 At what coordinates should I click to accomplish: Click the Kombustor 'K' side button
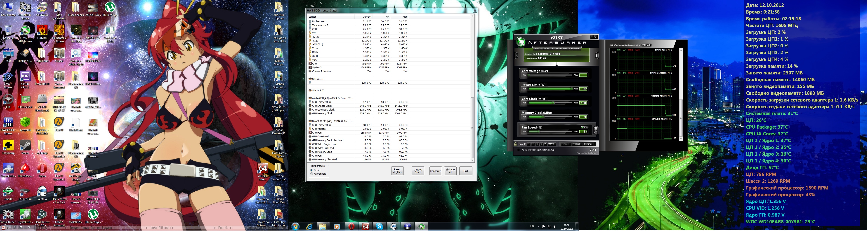[x=516, y=55]
